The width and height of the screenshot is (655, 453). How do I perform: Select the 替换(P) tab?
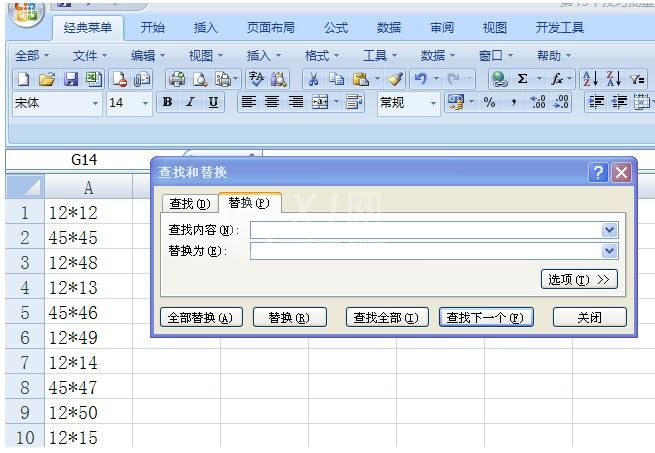point(249,203)
